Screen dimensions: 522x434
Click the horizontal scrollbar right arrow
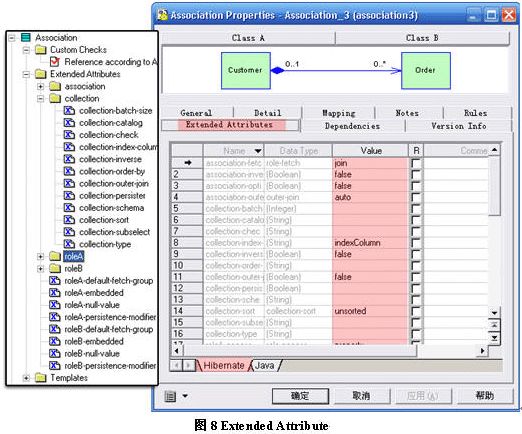pos(482,351)
